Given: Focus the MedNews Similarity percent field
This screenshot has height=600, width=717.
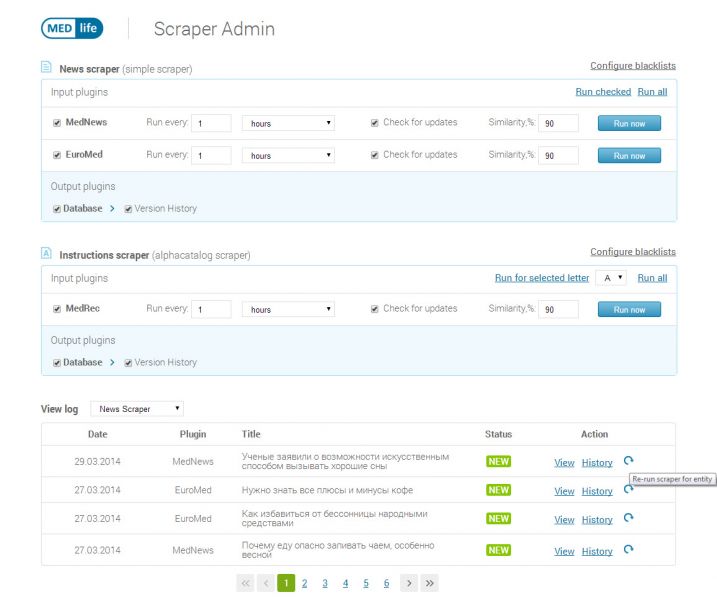Looking at the screenshot, I should [x=558, y=123].
